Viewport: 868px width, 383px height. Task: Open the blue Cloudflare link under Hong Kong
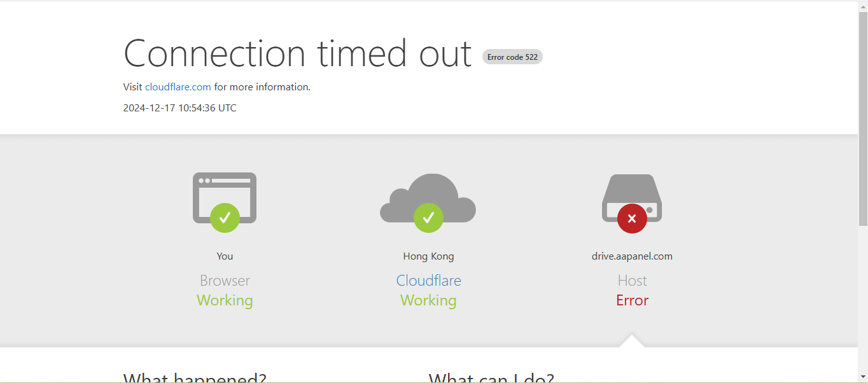(428, 280)
